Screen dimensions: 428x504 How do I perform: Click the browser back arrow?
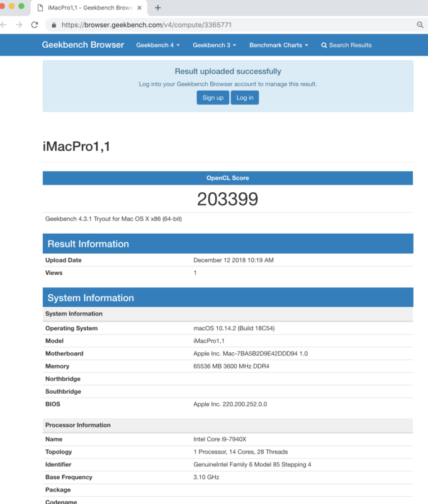(4, 25)
